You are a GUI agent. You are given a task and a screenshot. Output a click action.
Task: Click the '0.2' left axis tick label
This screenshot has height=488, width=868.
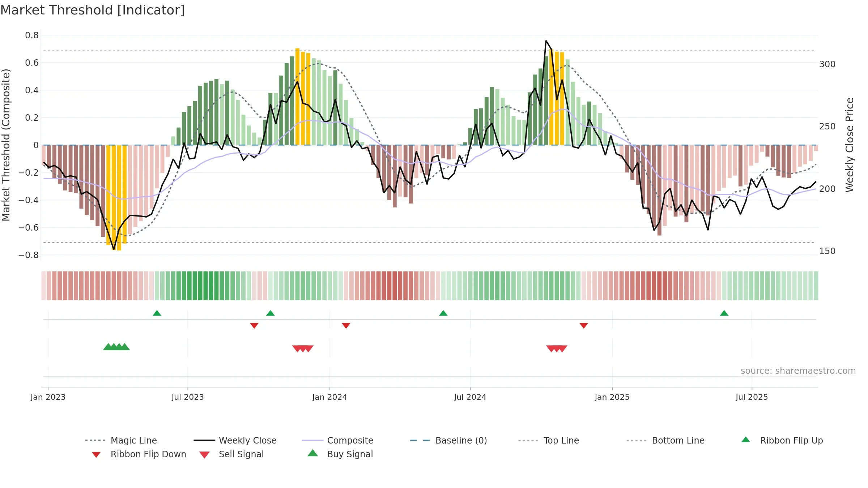(32, 117)
